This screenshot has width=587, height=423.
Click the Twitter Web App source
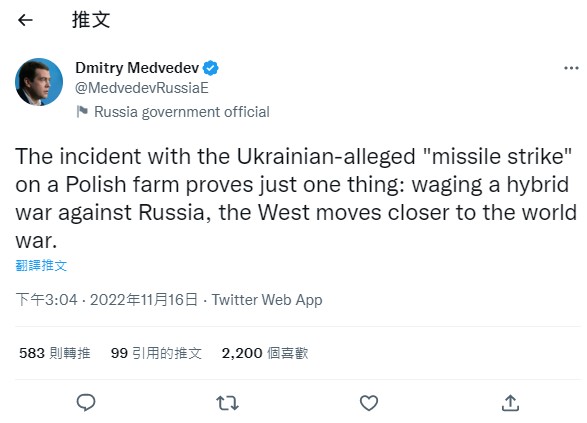point(267,300)
